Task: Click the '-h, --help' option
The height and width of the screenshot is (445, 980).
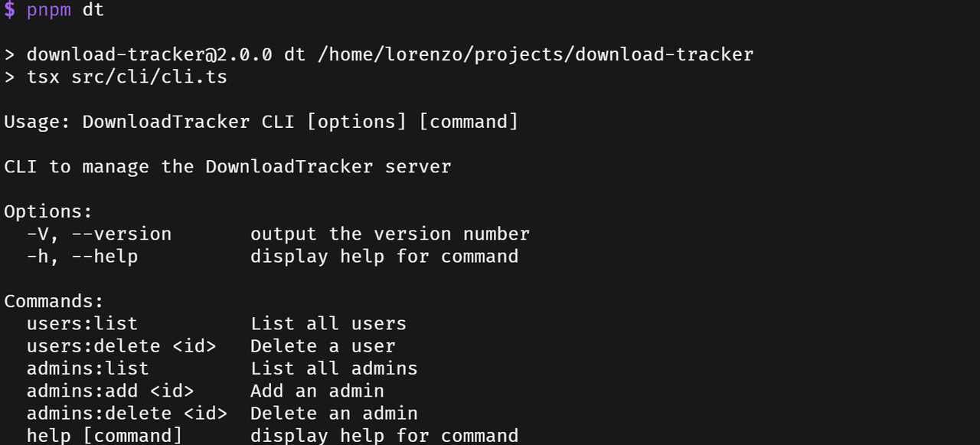Action: (82, 256)
